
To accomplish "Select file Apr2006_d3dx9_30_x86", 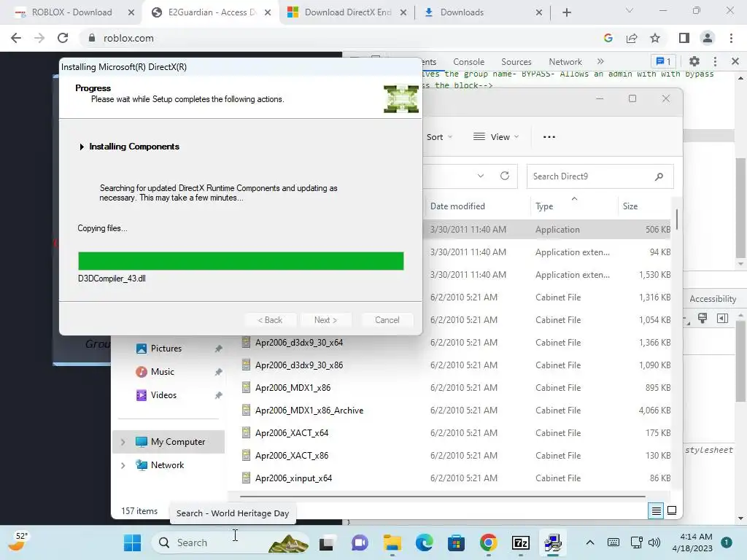I will pyautogui.click(x=299, y=365).
